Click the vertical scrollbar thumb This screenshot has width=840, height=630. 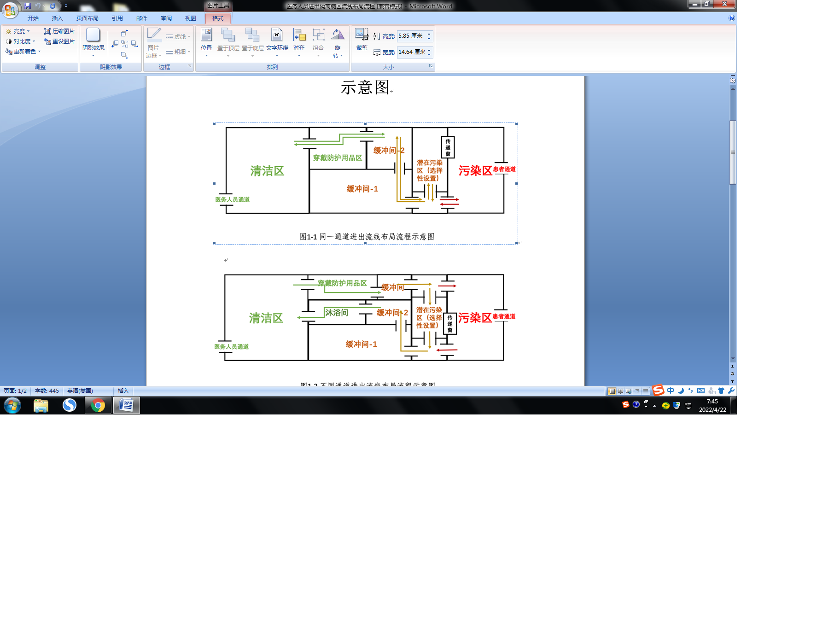tap(733, 152)
